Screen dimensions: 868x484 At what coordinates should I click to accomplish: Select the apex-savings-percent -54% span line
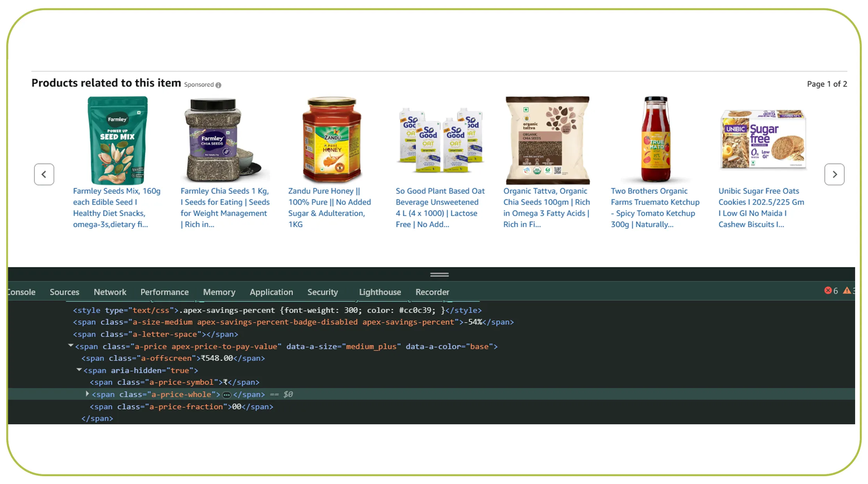click(293, 322)
